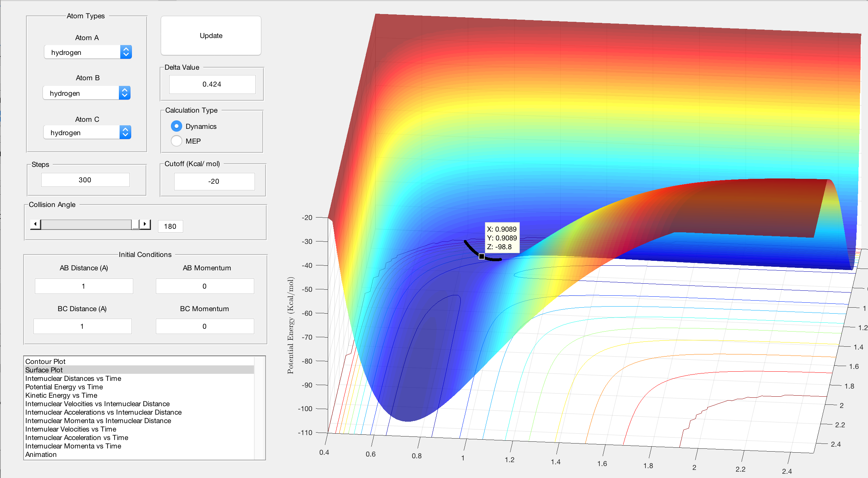
Task: Choose Kinetic Energy vs Time plot
Action: click(x=61, y=395)
